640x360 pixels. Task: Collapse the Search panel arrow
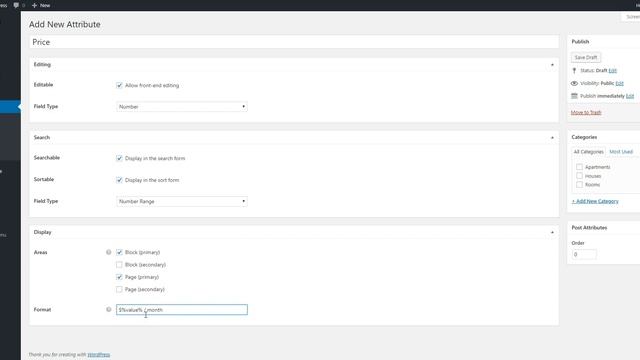552,138
